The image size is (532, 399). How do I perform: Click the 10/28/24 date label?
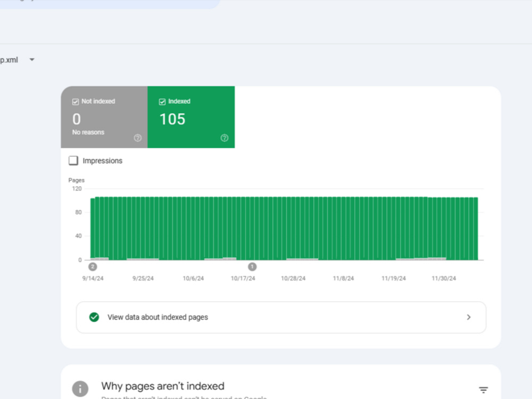tap(293, 278)
